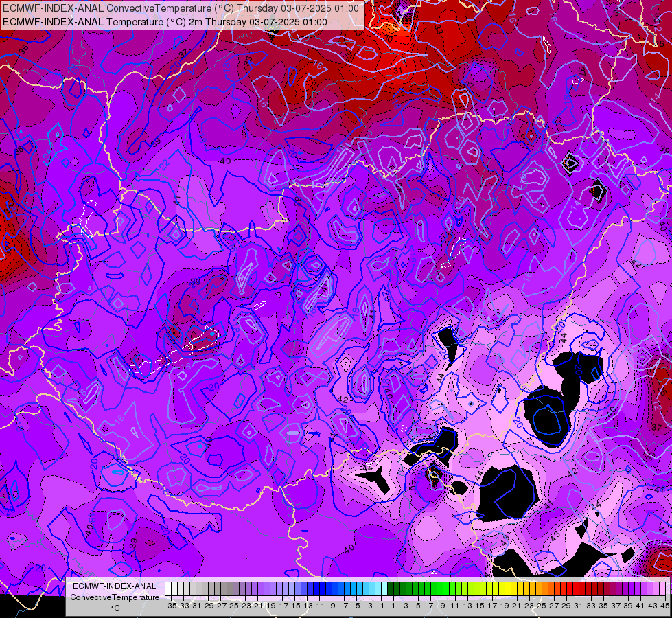Click the -1 tick label on the legend
This screenshot has width=672, height=618.
pyautogui.click(x=380, y=606)
